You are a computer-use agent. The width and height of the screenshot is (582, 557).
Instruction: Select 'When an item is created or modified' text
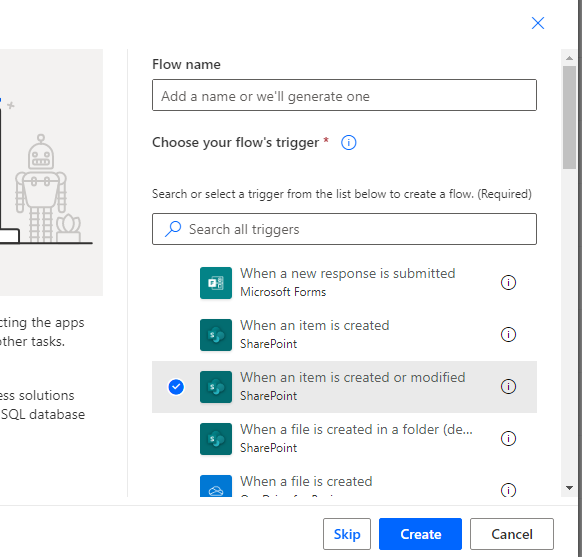coord(353,377)
